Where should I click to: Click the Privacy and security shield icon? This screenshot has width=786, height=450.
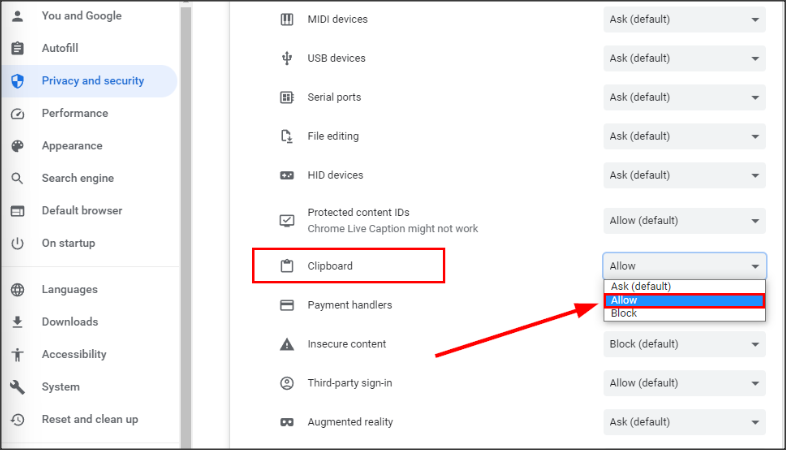point(17,81)
